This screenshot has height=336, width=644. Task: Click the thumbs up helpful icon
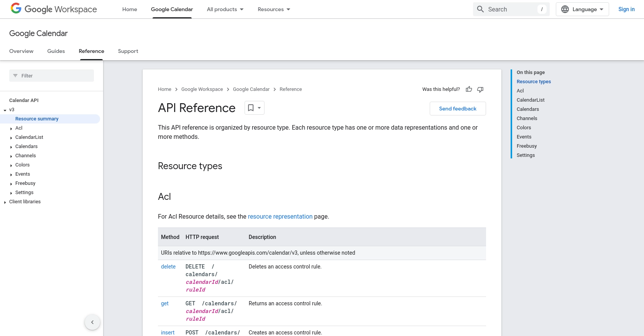[x=469, y=89]
